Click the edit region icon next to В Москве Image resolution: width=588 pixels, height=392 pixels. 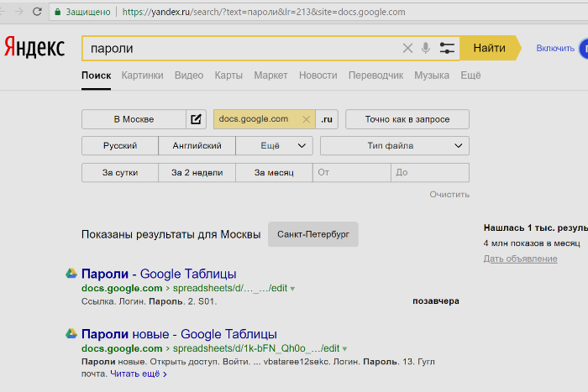(x=196, y=119)
